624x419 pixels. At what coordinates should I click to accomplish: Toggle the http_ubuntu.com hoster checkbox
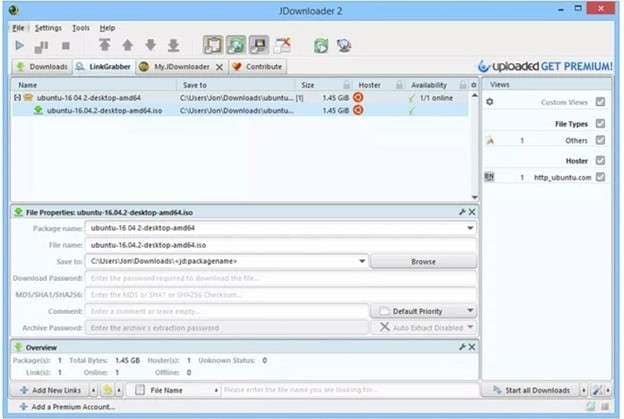point(600,177)
